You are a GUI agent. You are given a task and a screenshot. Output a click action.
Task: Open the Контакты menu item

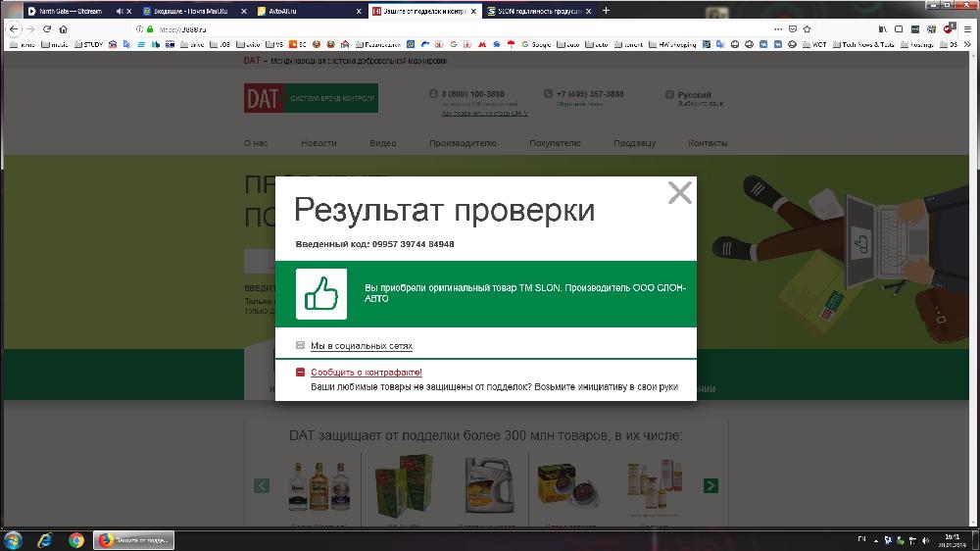[708, 143]
